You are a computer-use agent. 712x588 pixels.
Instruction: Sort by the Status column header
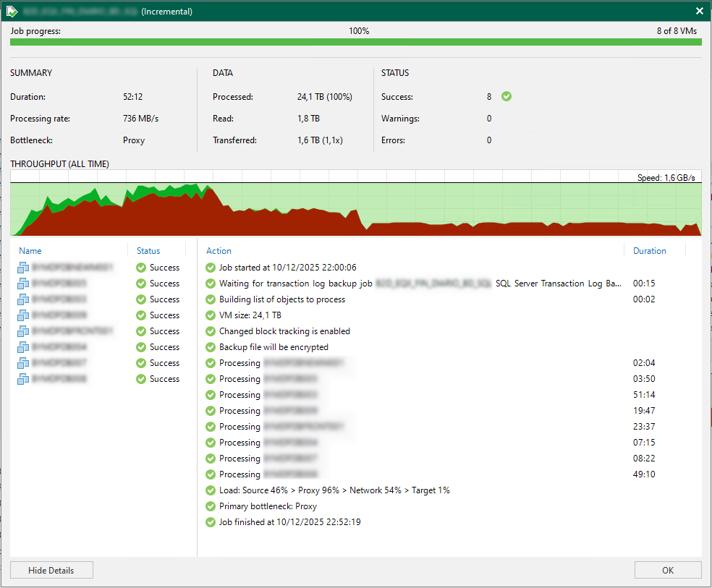click(148, 251)
